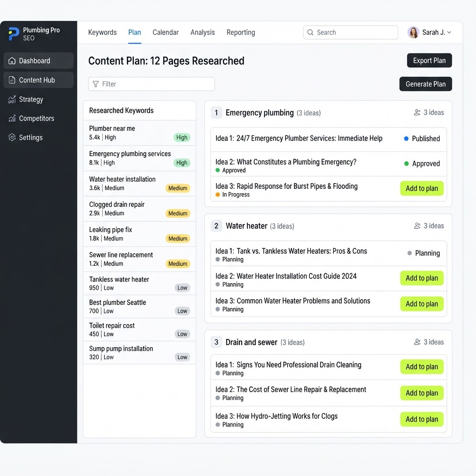Open the Analysis tab
This screenshot has width=476, height=476.
pyautogui.click(x=203, y=33)
